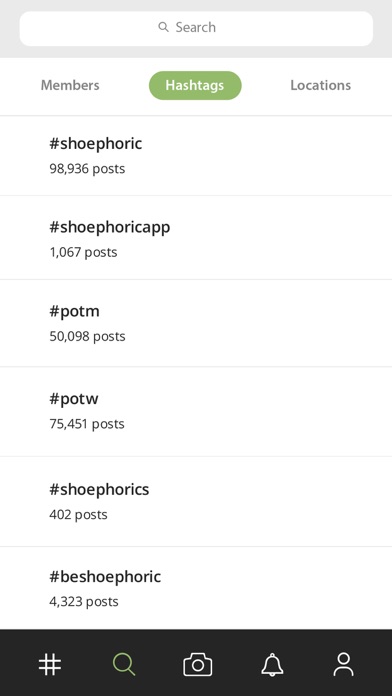Select the 98,936 posts count
Image resolution: width=392 pixels, height=696 pixels.
tap(87, 169)
